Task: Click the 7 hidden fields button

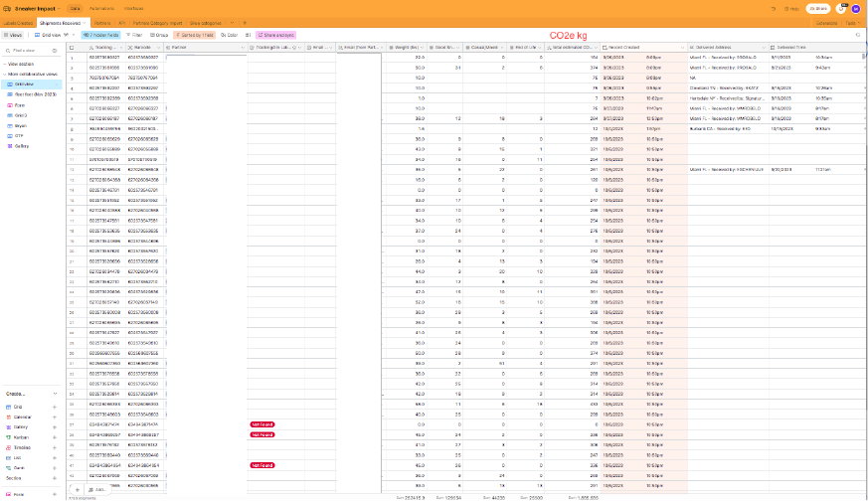Action: click(x=101, y=34)
